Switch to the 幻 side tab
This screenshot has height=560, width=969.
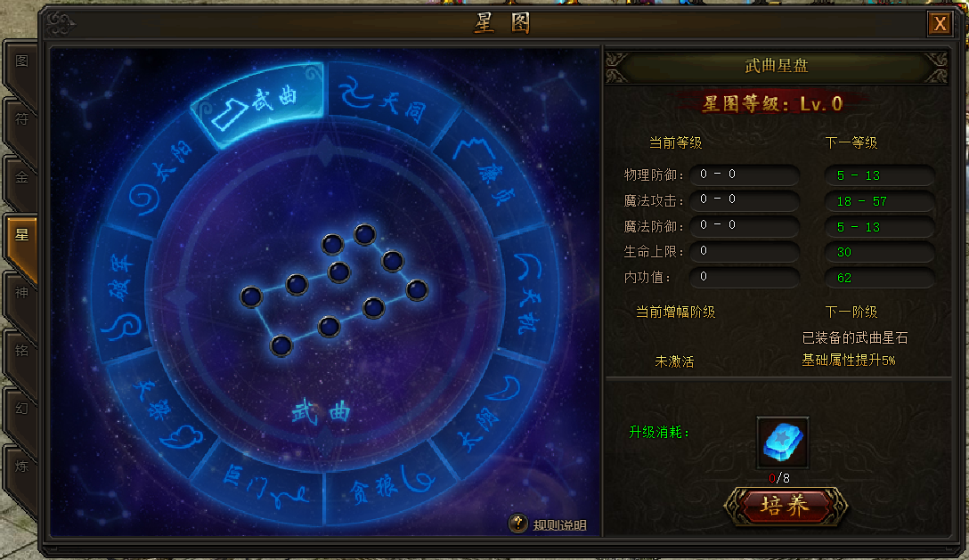point(21,409)
